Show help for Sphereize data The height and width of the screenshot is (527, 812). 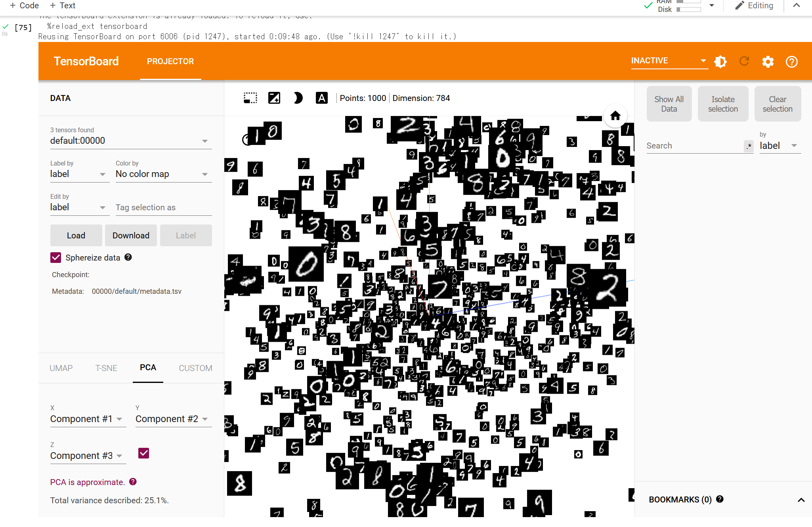pyautogui.click(x=128, y=257)
